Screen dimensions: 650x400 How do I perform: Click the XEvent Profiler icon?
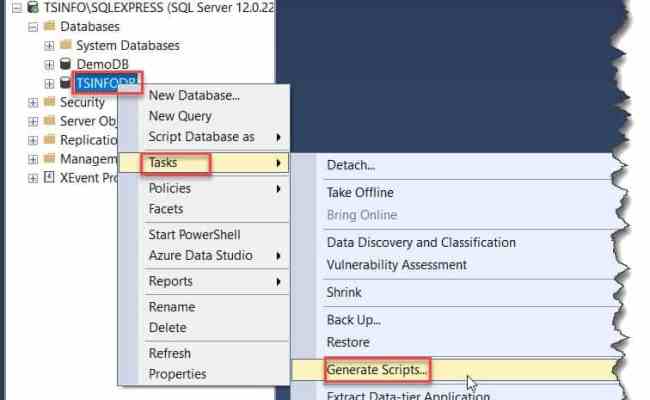49,178
